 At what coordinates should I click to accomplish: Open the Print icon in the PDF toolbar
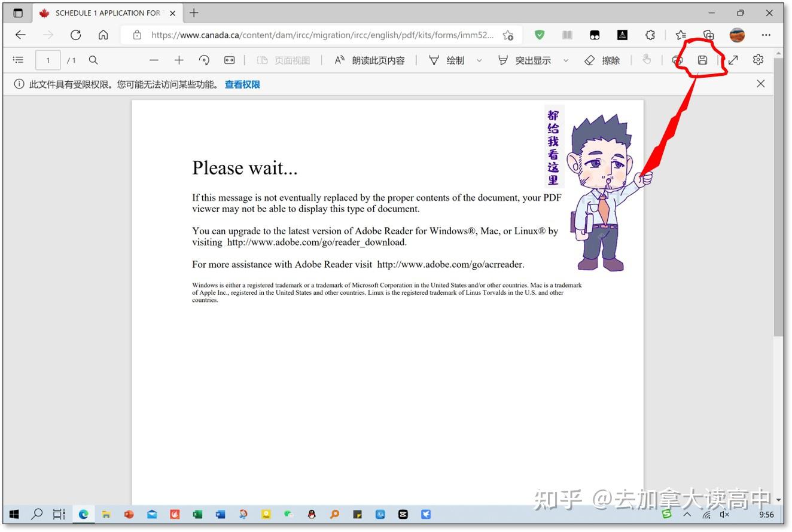coord(677,60)
